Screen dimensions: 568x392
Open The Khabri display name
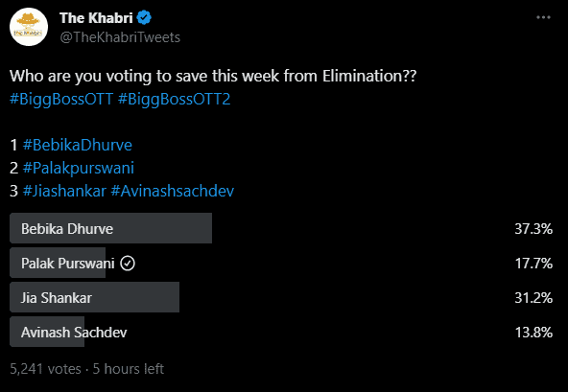tap(96, 18)
